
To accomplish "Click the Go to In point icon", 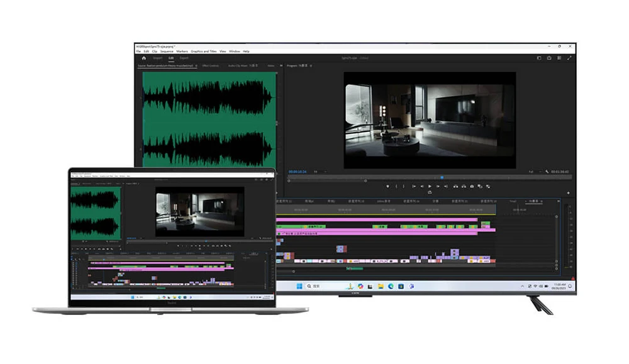I will pyautogui.click(x=413, y=186).
